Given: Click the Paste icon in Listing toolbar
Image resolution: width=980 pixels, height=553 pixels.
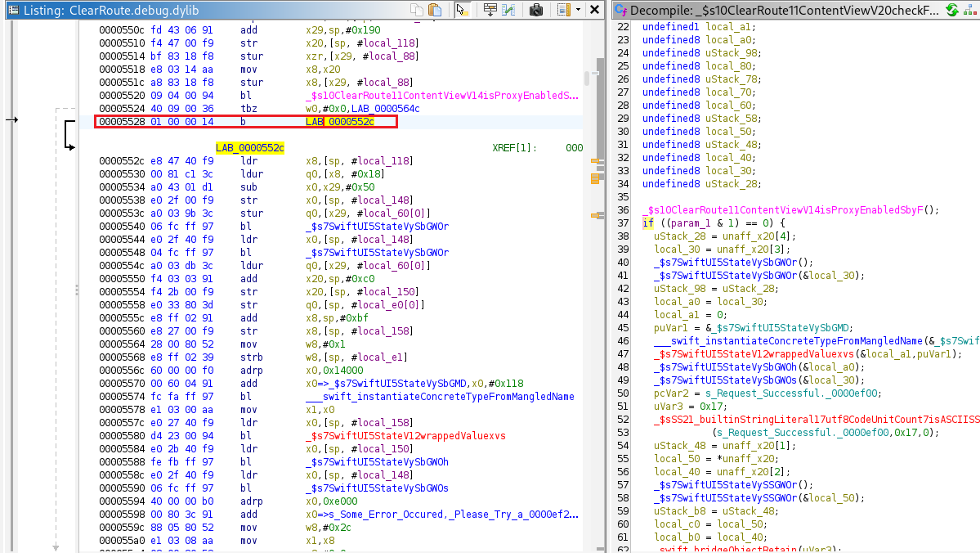Looking at the screenshot, I should coord(435,11).
